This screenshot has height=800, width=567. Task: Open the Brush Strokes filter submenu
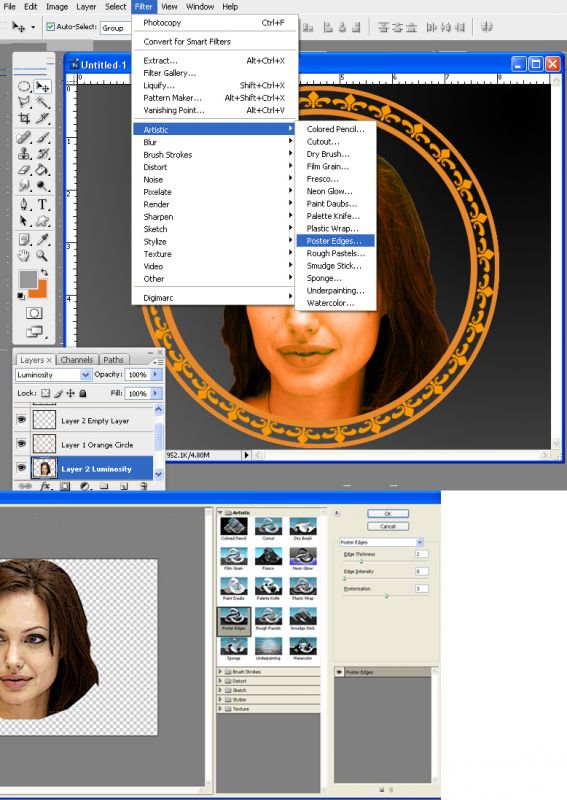pyautogui.click(x=215, y=155)
